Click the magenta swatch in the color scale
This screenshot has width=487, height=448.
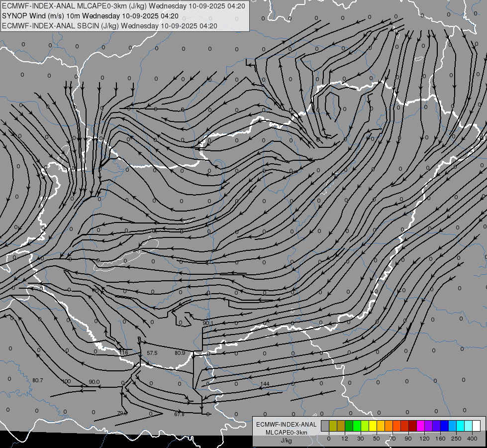click(421, 426)
